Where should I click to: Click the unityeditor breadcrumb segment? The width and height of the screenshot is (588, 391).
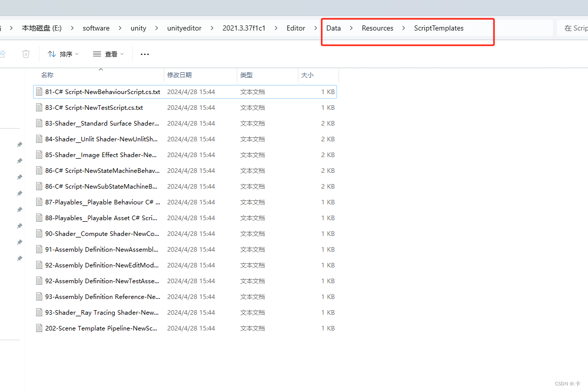pyautogui.click(x=184, y=28)
